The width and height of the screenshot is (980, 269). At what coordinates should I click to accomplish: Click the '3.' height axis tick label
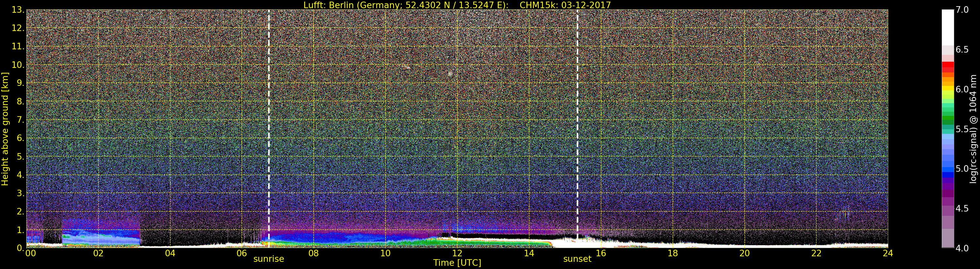pyautogui.click(x=20, y=193)
